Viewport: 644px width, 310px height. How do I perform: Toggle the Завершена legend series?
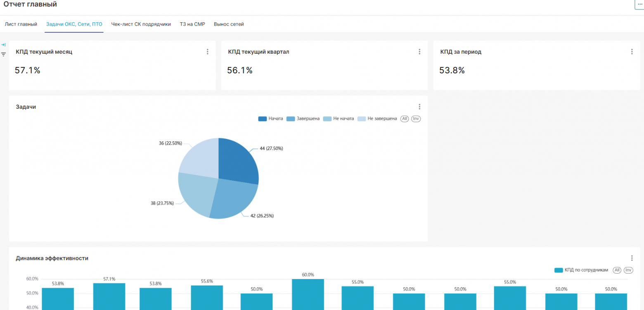point(303,119)
